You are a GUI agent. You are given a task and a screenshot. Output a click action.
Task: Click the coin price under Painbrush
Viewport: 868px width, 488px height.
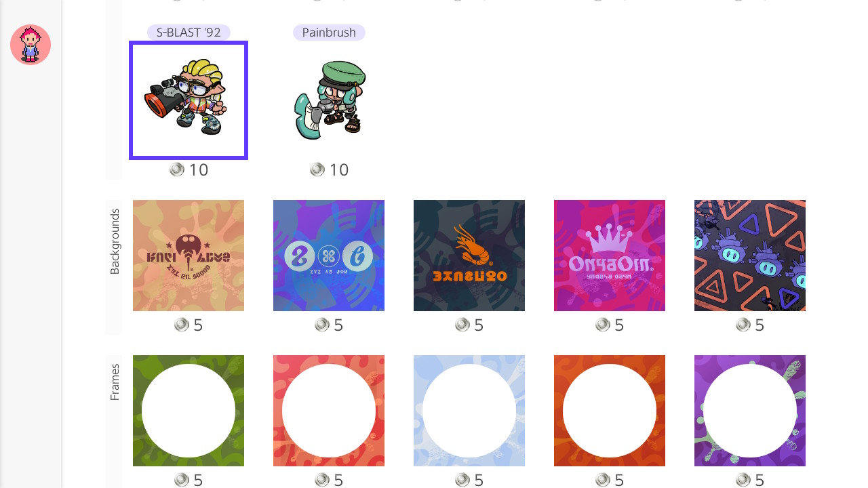coord(329,169)
